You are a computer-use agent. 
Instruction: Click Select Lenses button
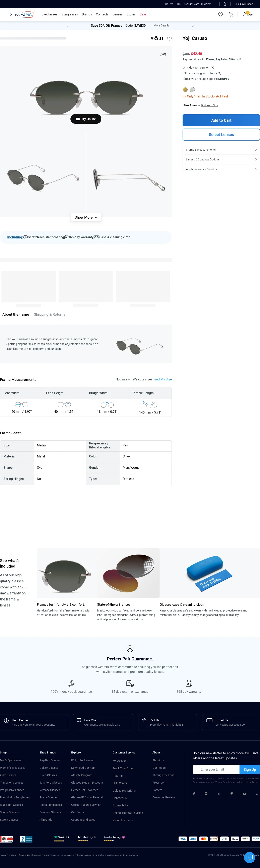tap(221, 134)
